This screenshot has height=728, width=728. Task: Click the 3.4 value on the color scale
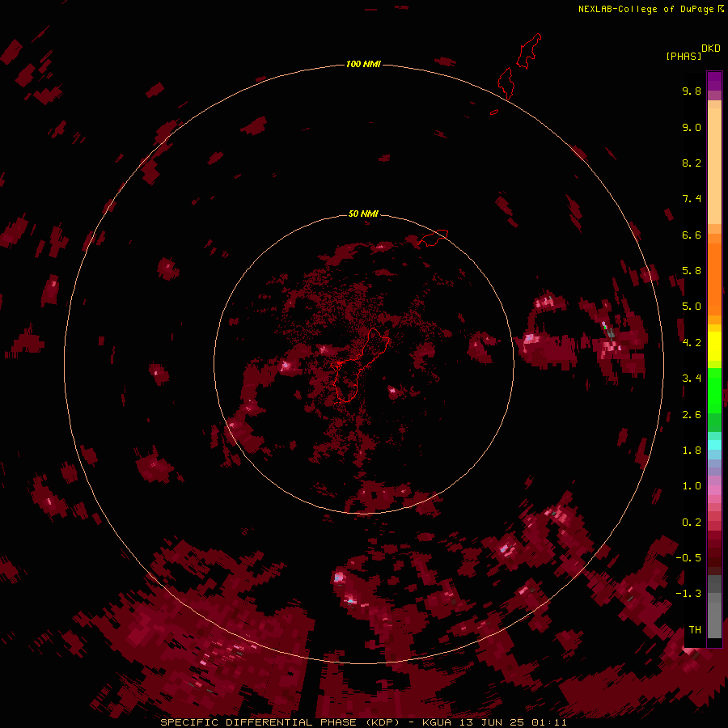(x=692, y=379)
